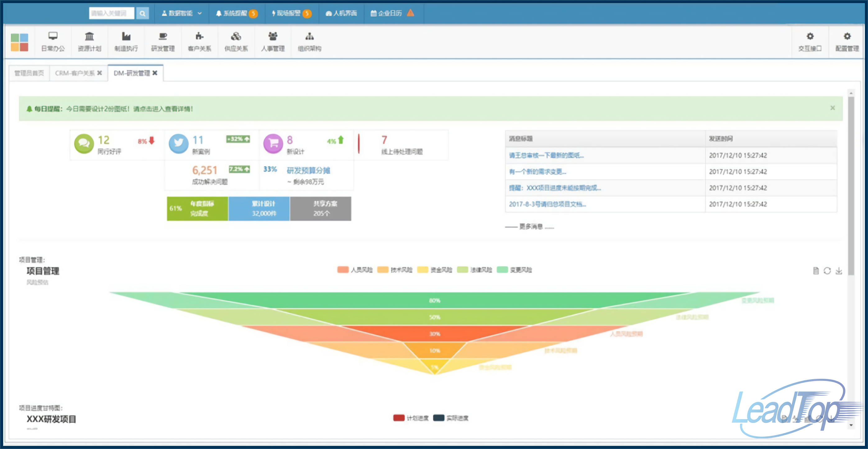Close the CRM-客户关系 tab
Screen dimensions: 868x449
click(x=100, y=73)
